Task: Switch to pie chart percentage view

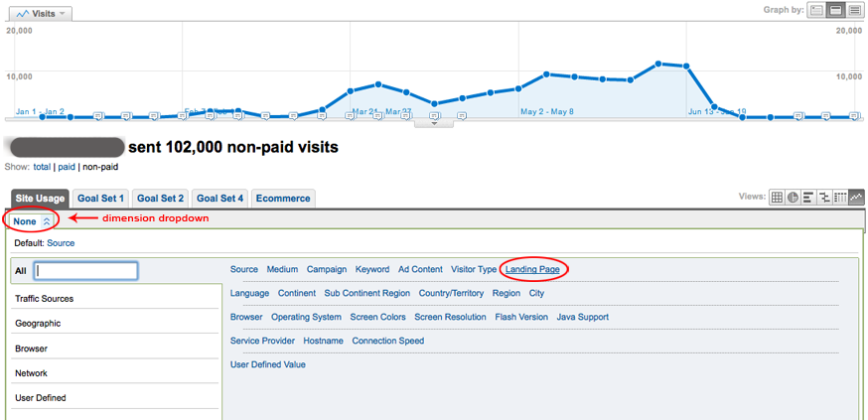Action: click(794, 197)
